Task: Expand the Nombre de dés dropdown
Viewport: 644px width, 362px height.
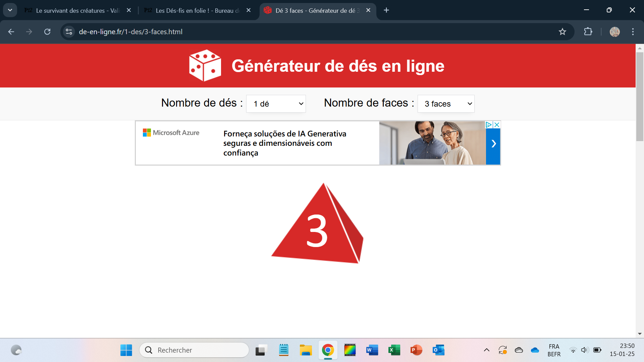Action: pyautogui.click(x=276, y=104)
